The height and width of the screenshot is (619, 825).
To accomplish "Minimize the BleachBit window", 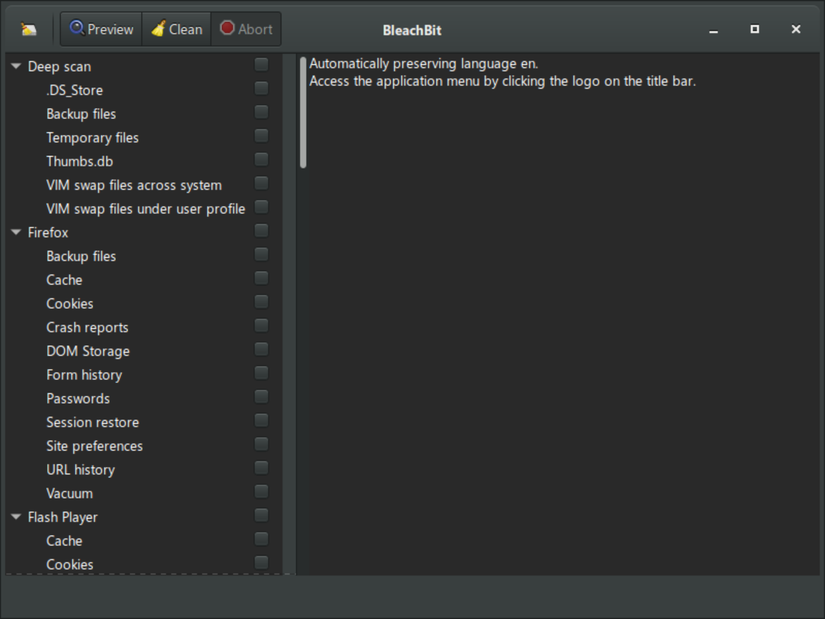I will [x=713, y=31].
